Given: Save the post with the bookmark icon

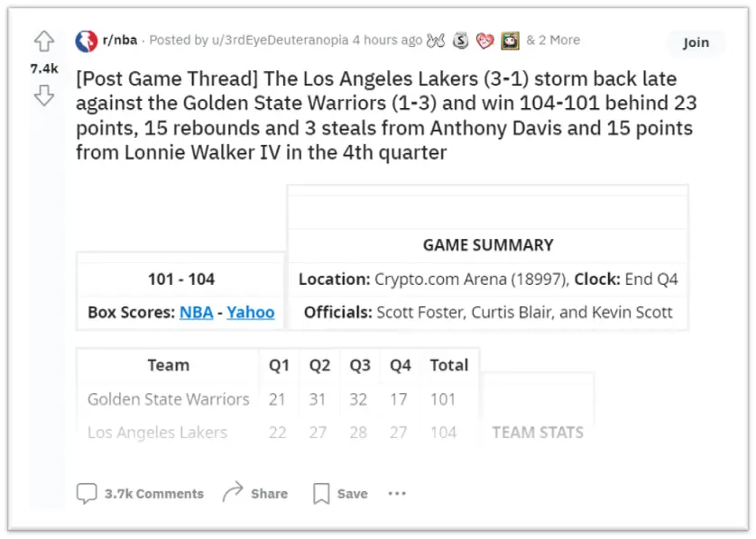Looking at the screenshot, I should [x=321, y=493].
